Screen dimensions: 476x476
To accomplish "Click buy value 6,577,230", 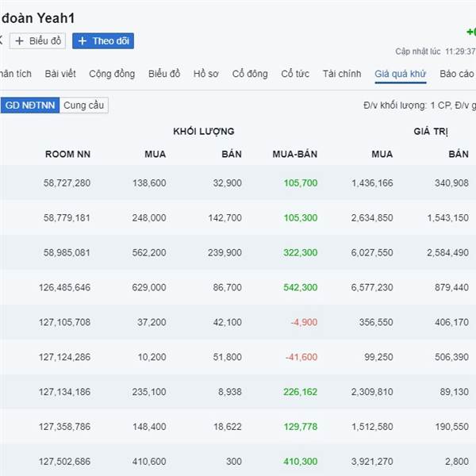I will [x=372, y=287].
